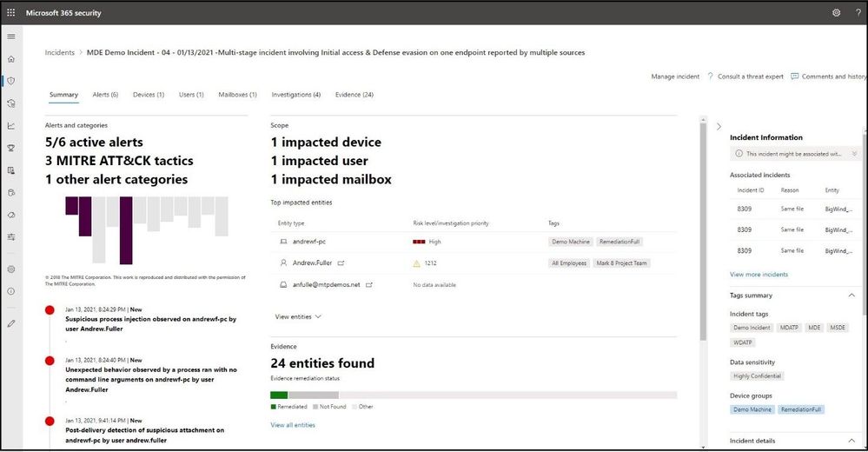This screenshot has height=452, width=868.
Task: Click the Demo Machine tag on andrewf-pc row
Action: [571, 242]
